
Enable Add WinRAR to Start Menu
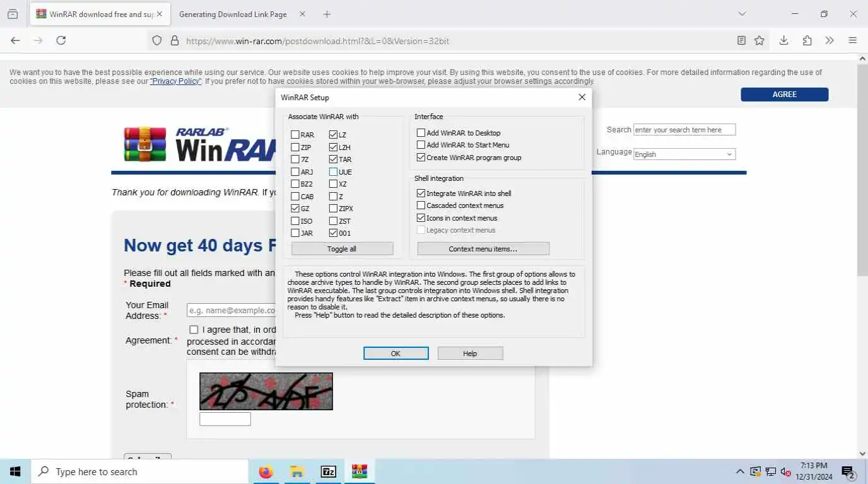[x=421, y=145]
